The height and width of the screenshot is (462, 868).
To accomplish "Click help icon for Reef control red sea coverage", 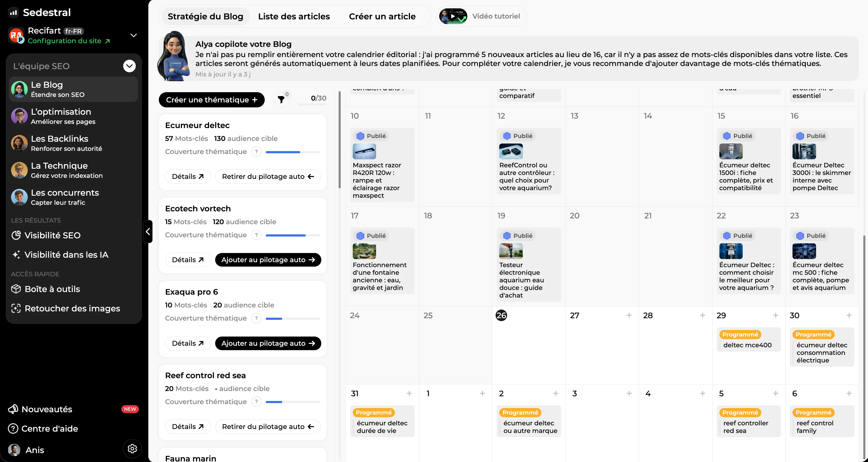I will coord(256,402).
